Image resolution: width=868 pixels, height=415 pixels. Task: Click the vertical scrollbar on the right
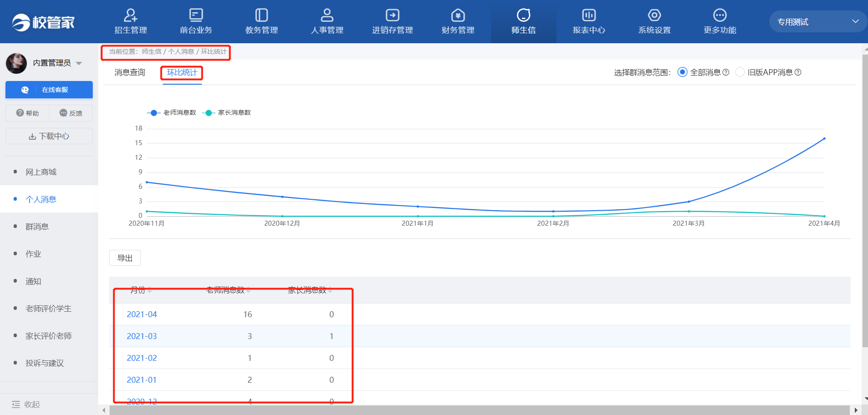click(865, 200)
